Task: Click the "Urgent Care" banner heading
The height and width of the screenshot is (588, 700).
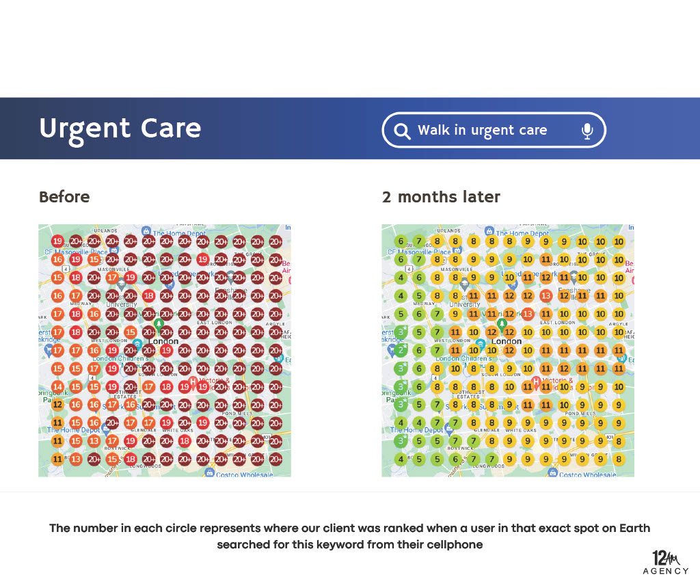Action: (x=120, y=129)
